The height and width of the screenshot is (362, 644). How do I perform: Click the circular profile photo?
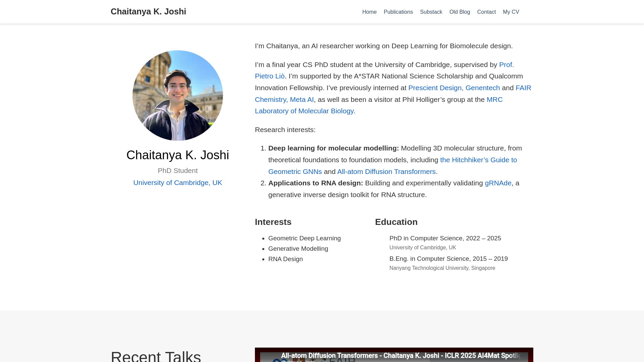pos(178,96)
